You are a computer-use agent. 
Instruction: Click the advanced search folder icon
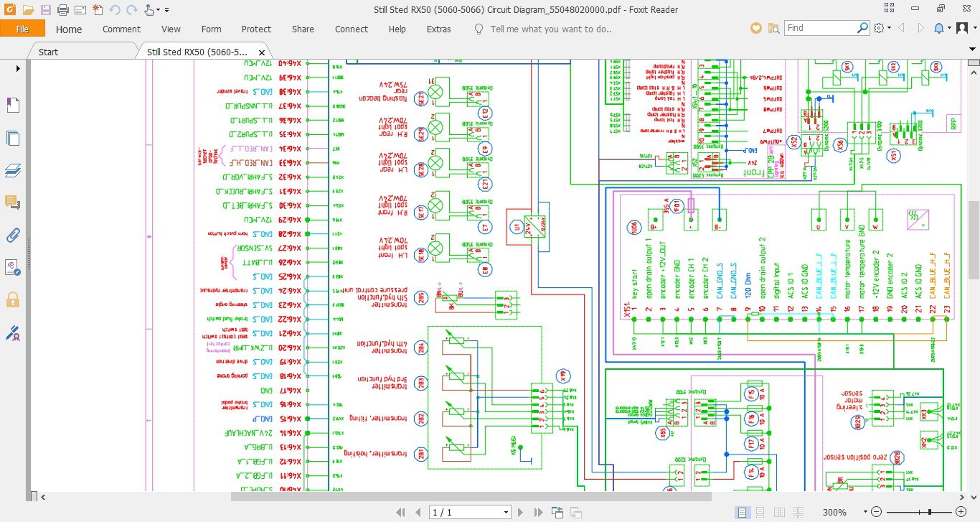[773, 29]
